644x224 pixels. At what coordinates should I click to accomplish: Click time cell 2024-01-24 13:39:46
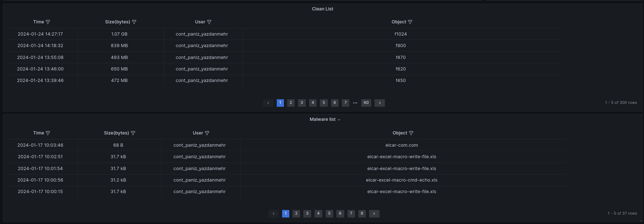(x=40, y=81)
